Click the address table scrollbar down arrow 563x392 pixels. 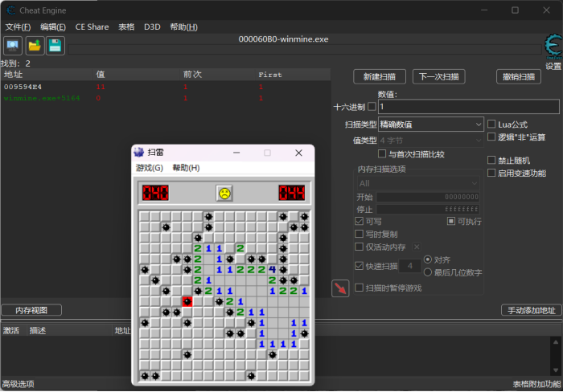tap(556, 370)
